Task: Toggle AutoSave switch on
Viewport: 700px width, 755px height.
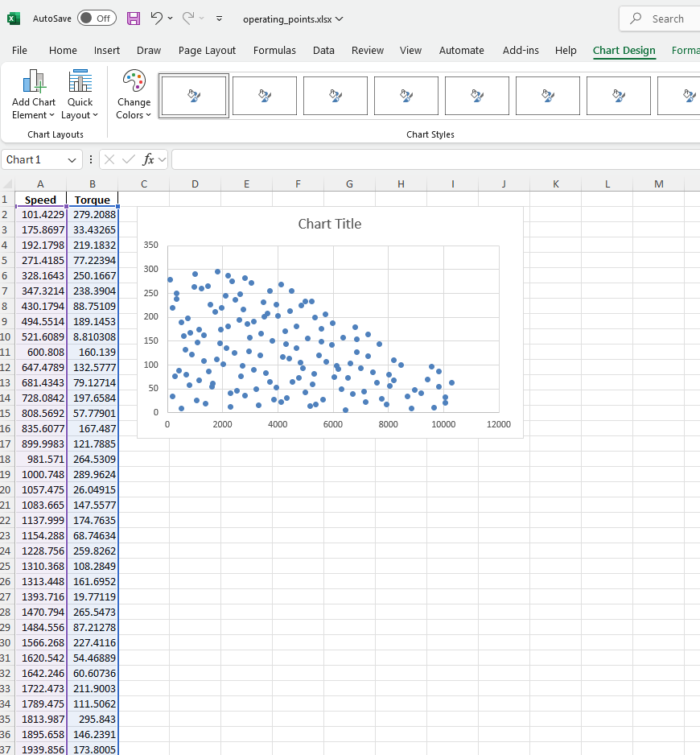Action: click(97, 19)
